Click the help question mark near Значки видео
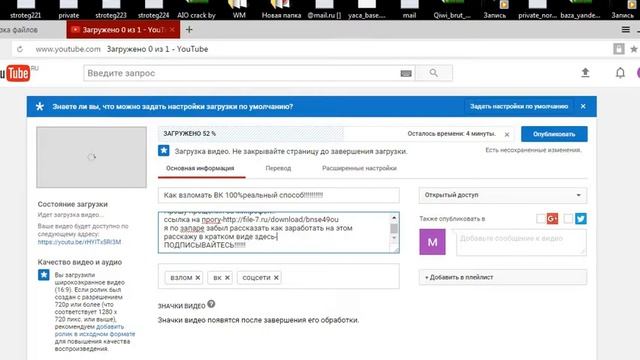The height and width of the screenshot is (360, 640). (x=211, y=304)
